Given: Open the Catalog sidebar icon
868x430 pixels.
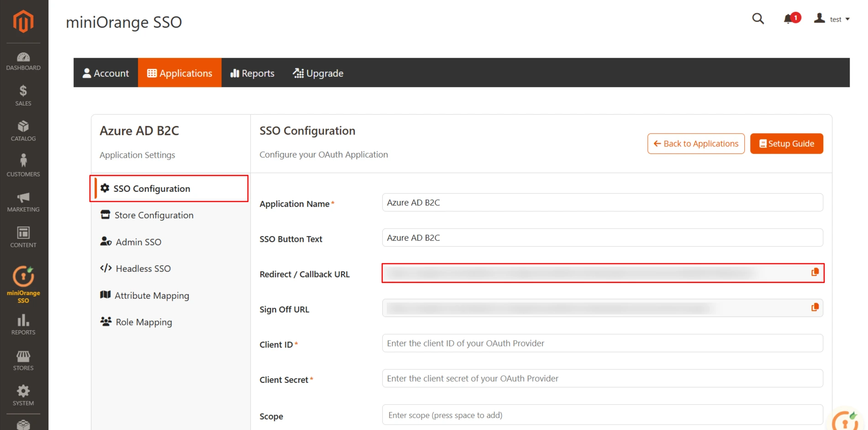Looking at the screenshot, I should coord(23,130).
